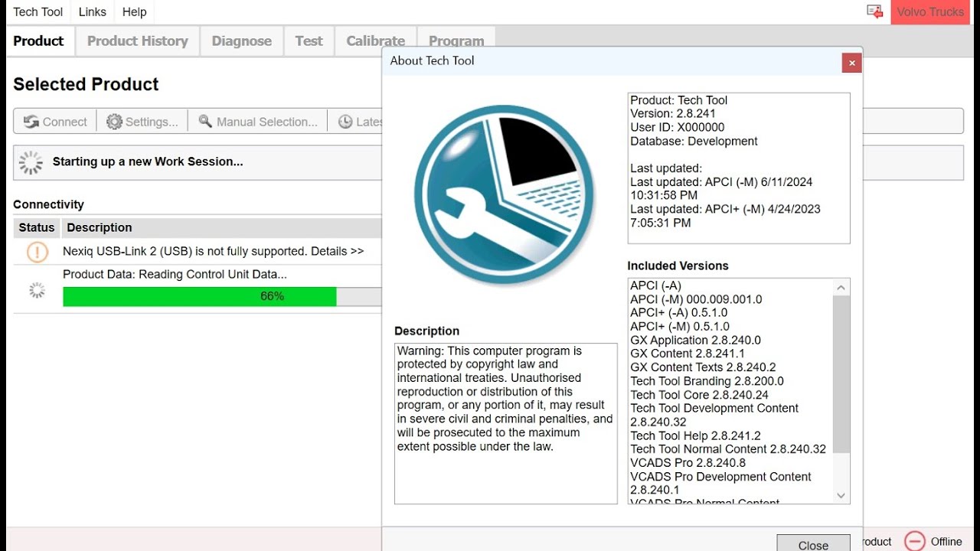Click the 'Starting up a new Work Session...' message
This screenshot has height=551, width=980.
(148, 161)
